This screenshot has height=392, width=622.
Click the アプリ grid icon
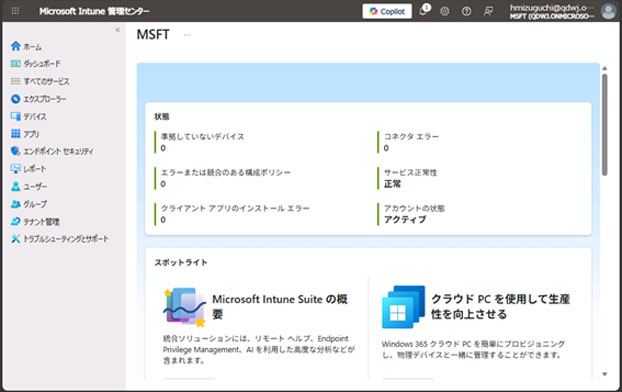pos(15,134)
